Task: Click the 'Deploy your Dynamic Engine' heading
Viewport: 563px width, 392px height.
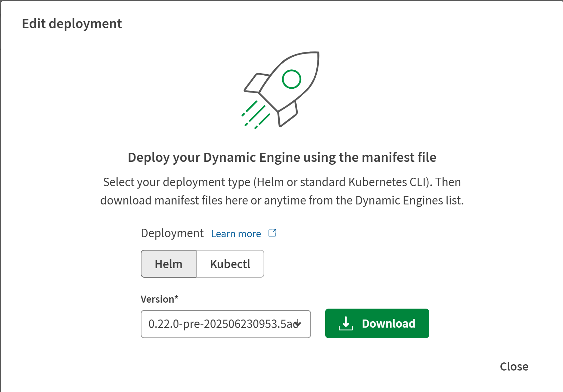Action: [x=282, y=157]
